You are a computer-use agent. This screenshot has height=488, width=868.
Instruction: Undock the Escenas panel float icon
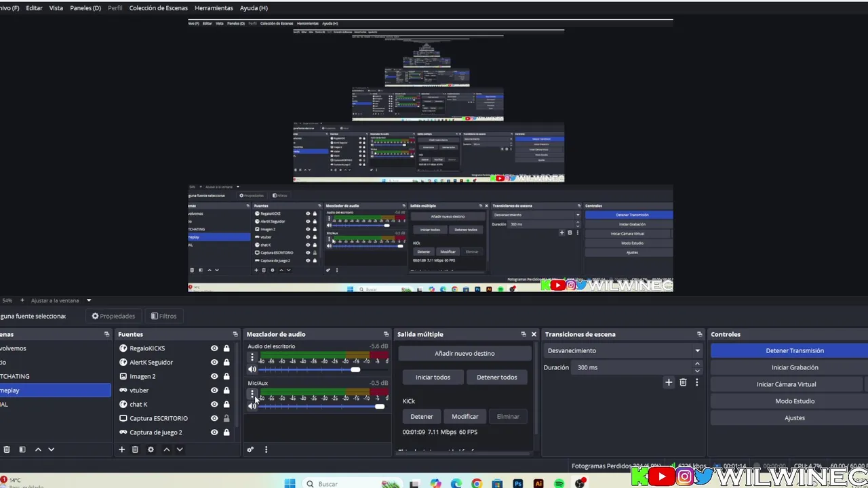[x=106, y=334]
